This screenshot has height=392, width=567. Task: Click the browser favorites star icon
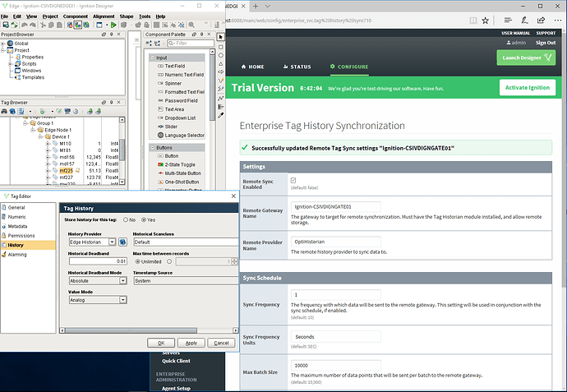coord(486,21)
